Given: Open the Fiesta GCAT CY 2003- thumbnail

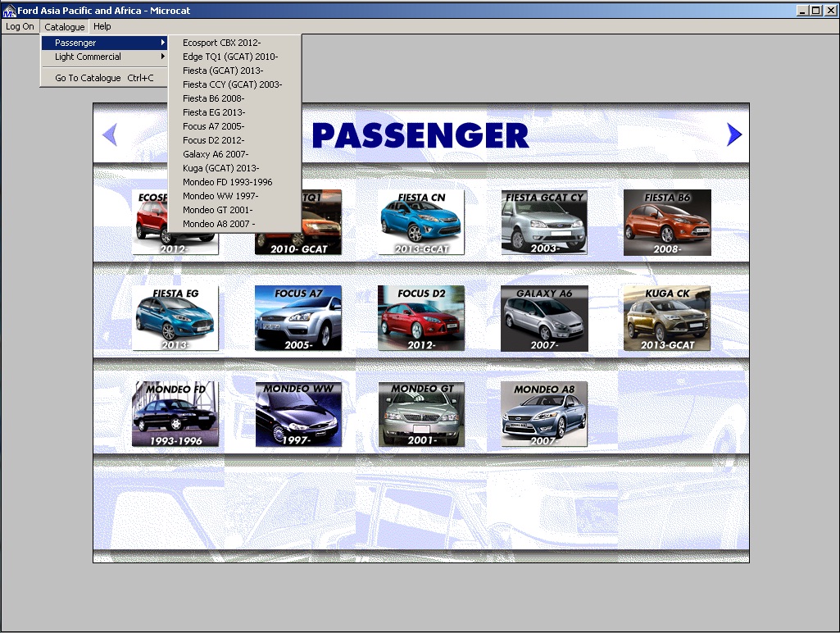Looking at the screenshot, I should coord(544,222).
